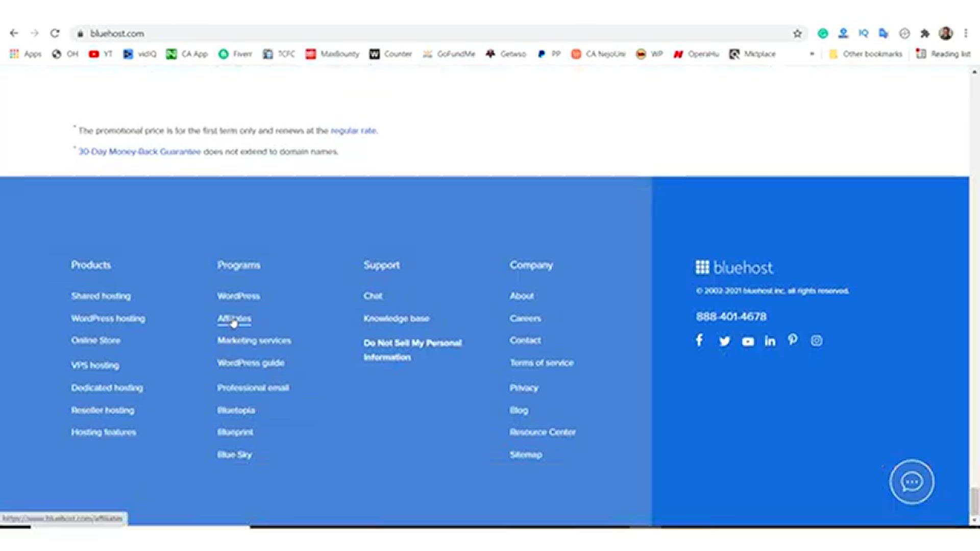The height and width of the screenshot is (551, 980).
Task: Open the GoFundMe bookmark
Action: [x=449, y=54]
